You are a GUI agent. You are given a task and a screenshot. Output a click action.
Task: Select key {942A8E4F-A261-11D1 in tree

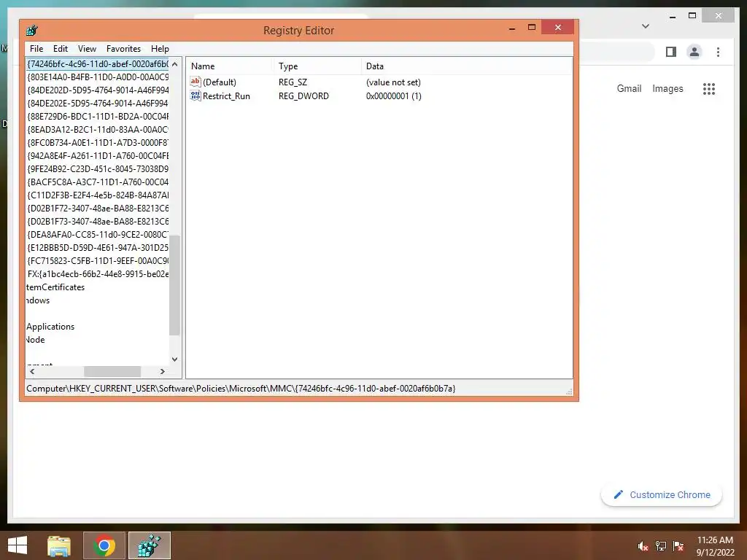pos(98,156)
